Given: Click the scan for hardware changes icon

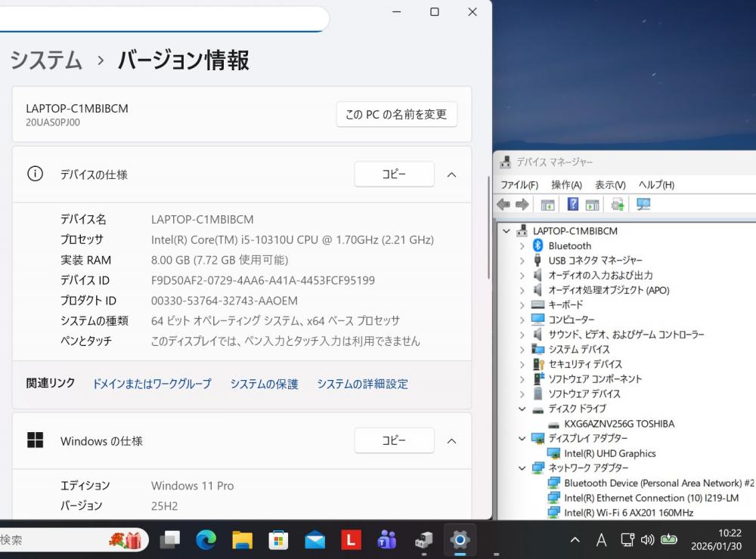Looking at the screenshot, I should [x=643, y=205].
